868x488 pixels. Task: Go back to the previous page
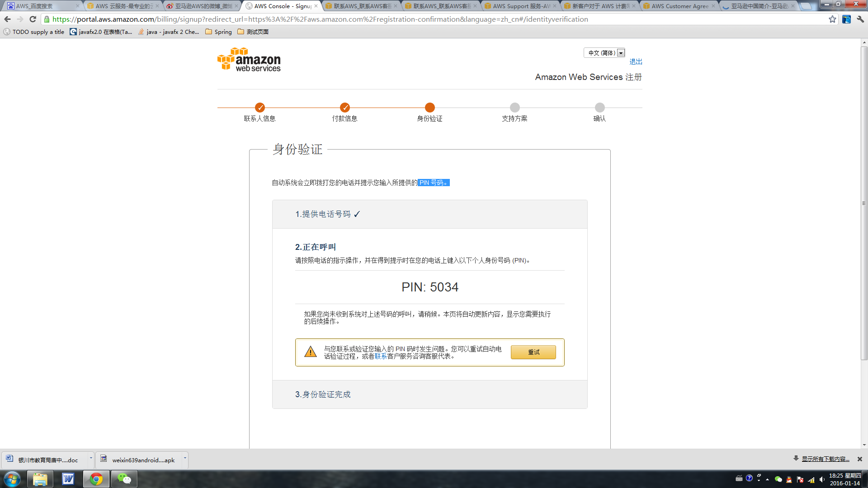(x=7, y=19)
